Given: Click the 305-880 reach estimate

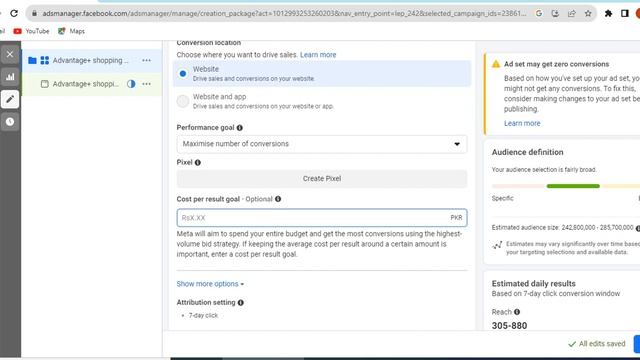Looking at the screenshot, I should (509, 326).
